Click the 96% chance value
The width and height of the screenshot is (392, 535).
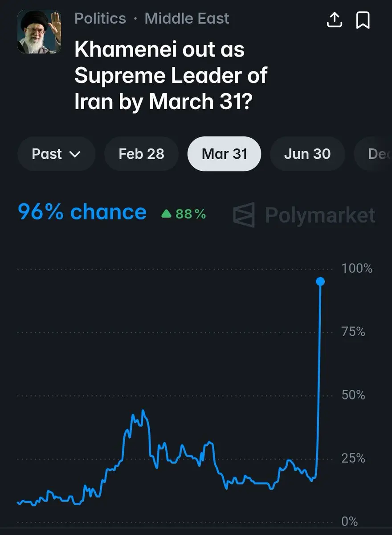point(82,213)
